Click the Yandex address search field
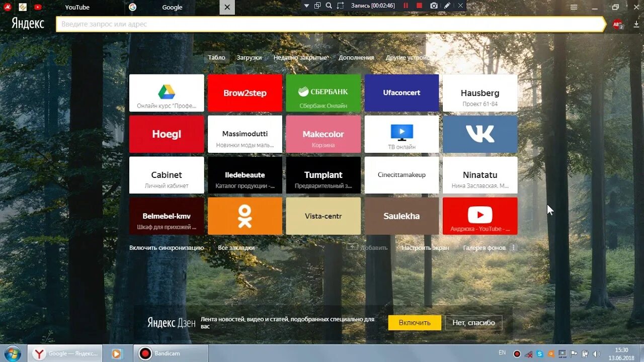Image resolution: width=644 pixels, height=362 pixels. pyautogui.click(x=331, y=24)
